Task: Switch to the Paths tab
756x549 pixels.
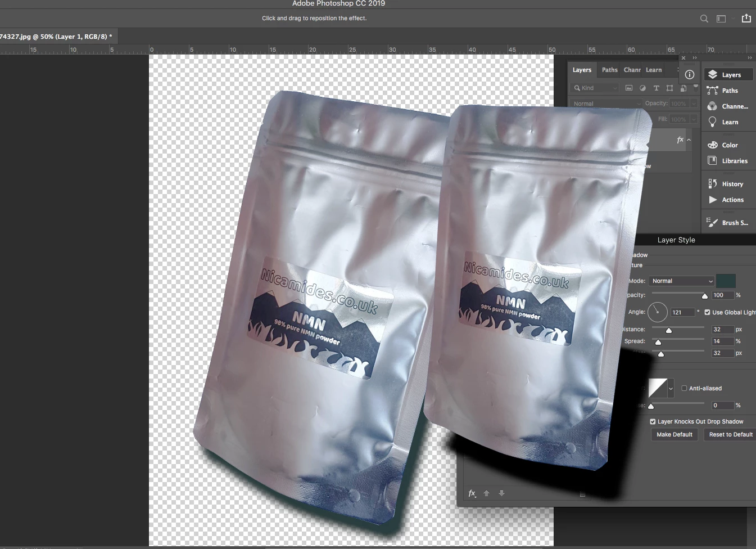Action: click(x=609, y=70)
